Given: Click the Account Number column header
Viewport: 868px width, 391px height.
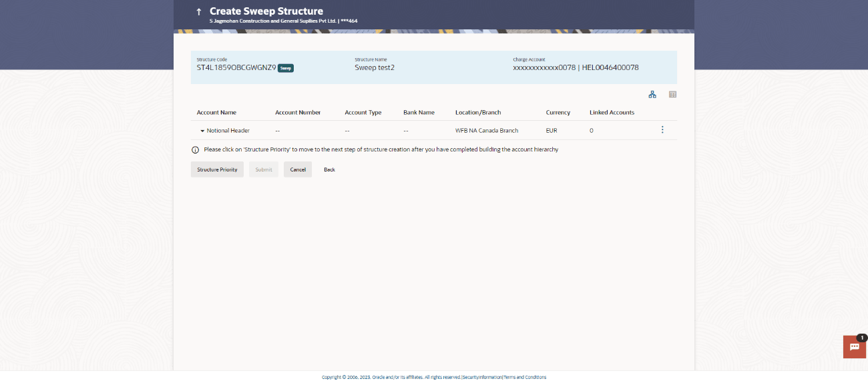Looking at the screenshot, I should pyautogui.click(x=298, y=113).
